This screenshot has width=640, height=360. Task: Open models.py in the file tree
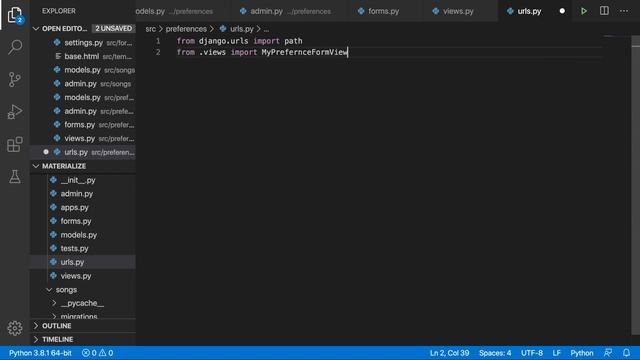click(x=83, y=235)
